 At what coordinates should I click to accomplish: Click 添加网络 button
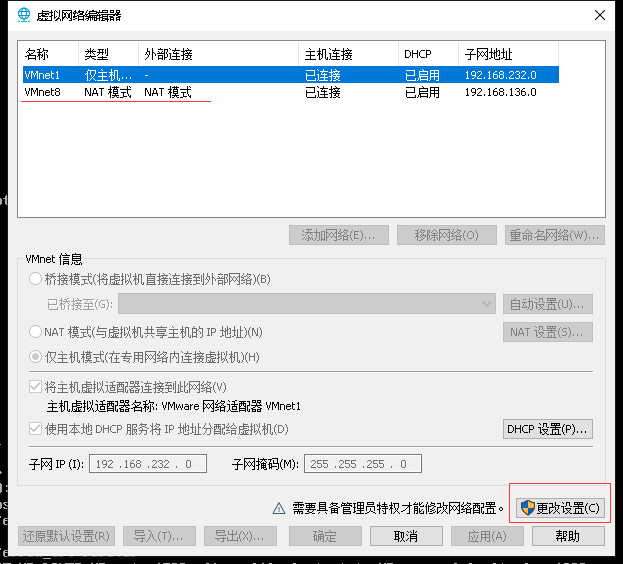tap(339, 235)
